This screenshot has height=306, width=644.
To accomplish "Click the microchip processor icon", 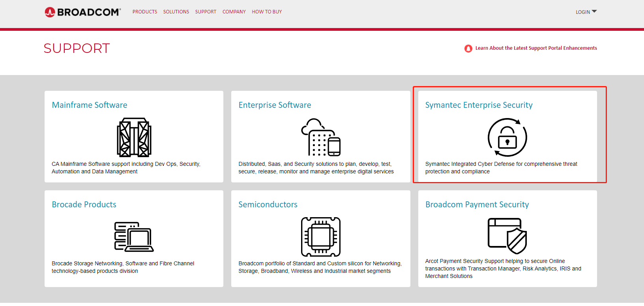I will coord(321,237).
